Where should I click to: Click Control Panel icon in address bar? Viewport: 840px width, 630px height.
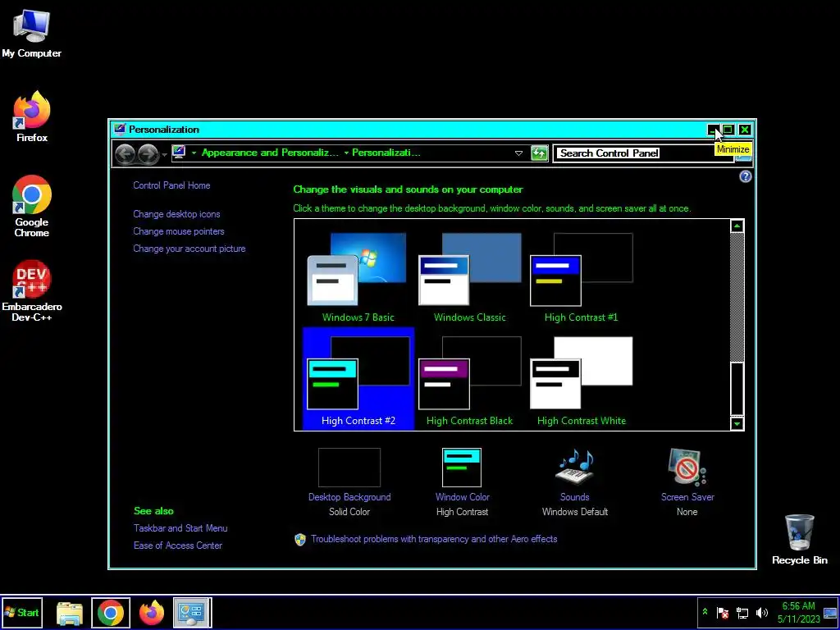(178, 153)
